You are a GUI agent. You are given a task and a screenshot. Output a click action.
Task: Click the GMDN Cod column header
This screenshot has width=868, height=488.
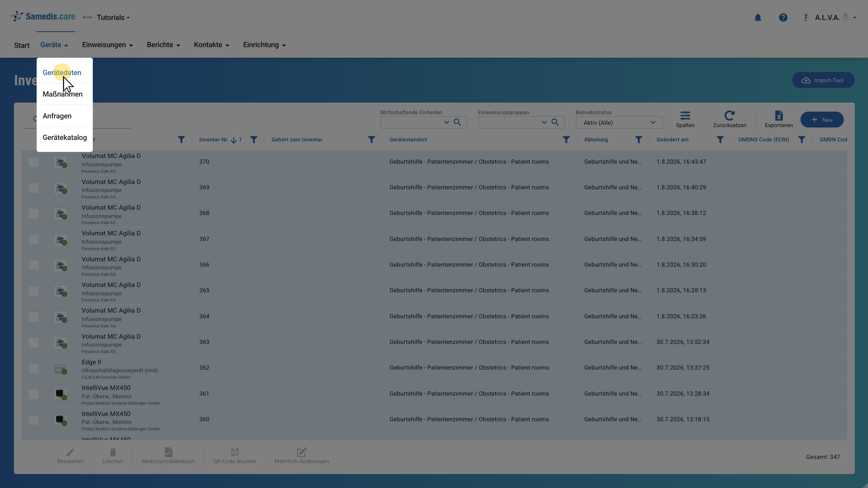pos(833,140)
